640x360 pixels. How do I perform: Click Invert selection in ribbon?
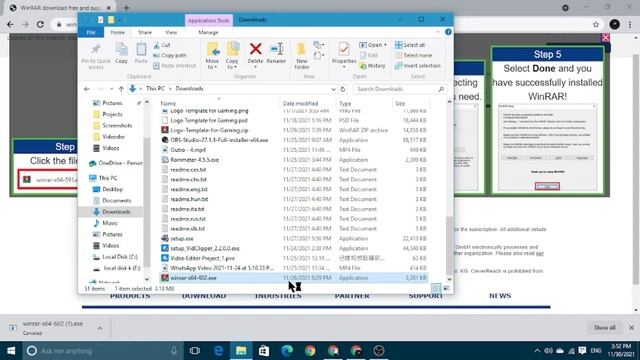point(418,65)
